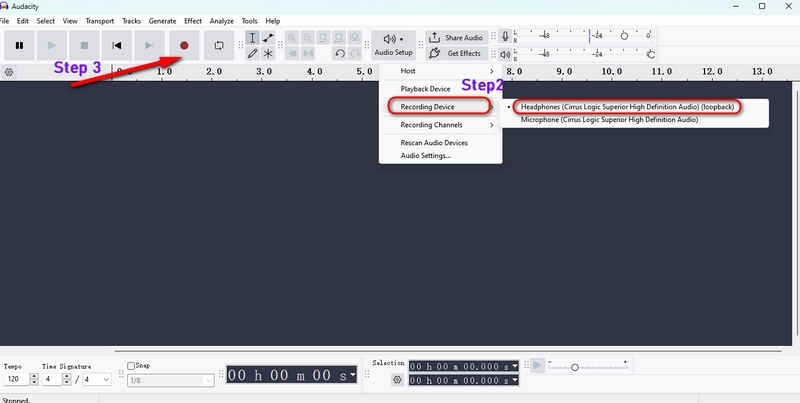Open the selection start time format arrow
This screenshot has width=800, height=403.
(x=515, y=366)
